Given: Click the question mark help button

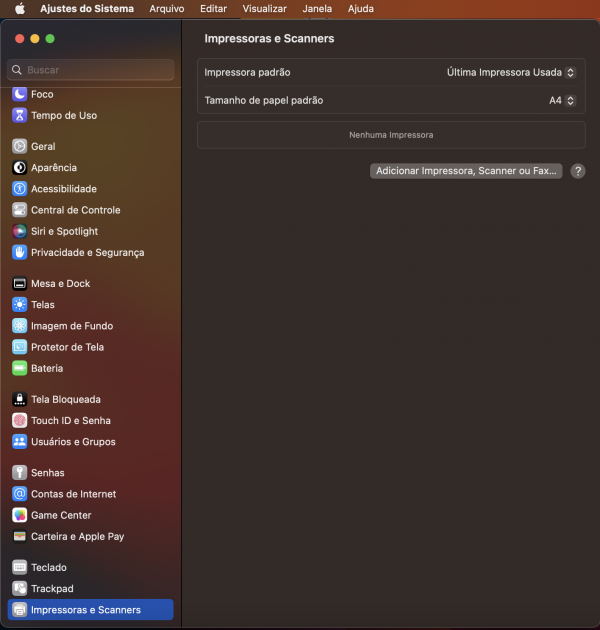Looking at the screenshot, I should coord(578,171).
